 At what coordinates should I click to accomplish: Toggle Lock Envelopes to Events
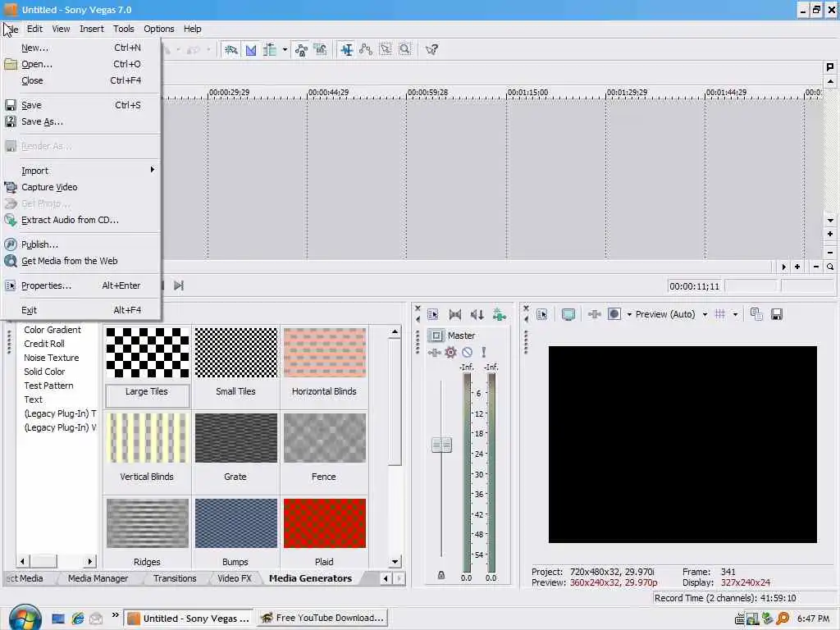pyautogui.click(x=301, y=50)
